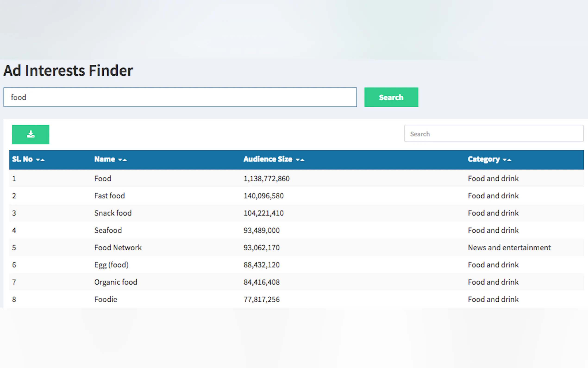Viewport: 588px width, 368px height.
Task: Click the News and entertainment category cell
Action: (509, 247)
